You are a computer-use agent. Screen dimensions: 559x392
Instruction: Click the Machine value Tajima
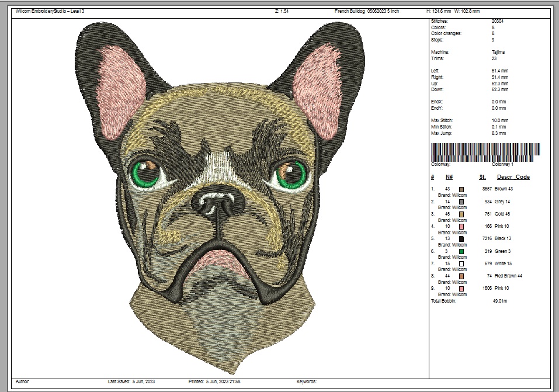498,52
